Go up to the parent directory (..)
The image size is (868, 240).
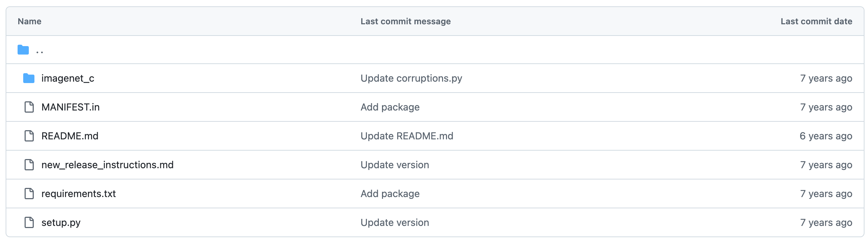(40, 51)
